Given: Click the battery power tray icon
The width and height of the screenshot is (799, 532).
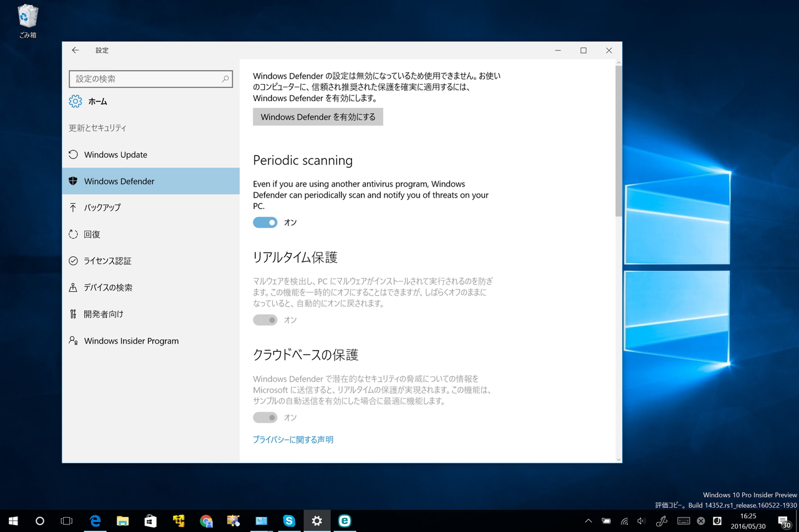Looking at the screenshot, I should 606,521.
